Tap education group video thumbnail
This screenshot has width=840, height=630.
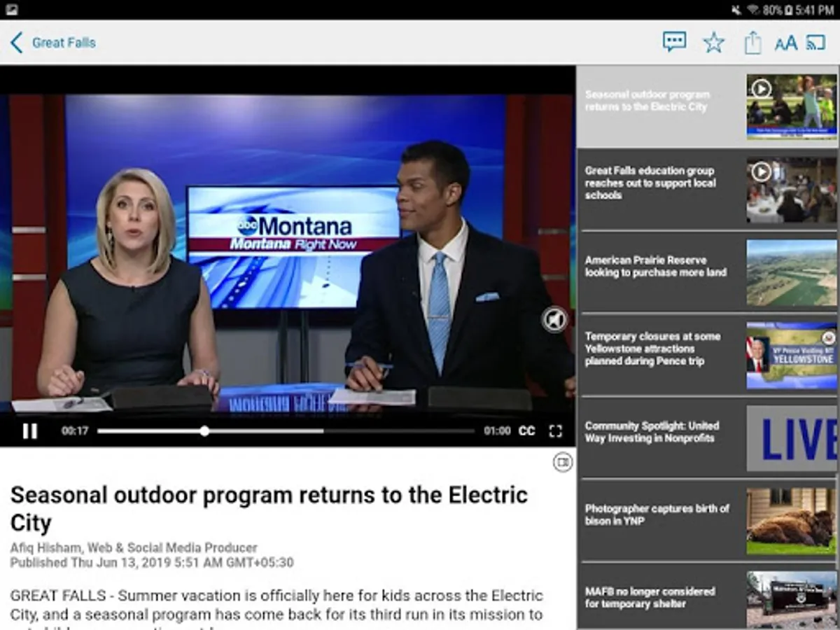(791, 190)
